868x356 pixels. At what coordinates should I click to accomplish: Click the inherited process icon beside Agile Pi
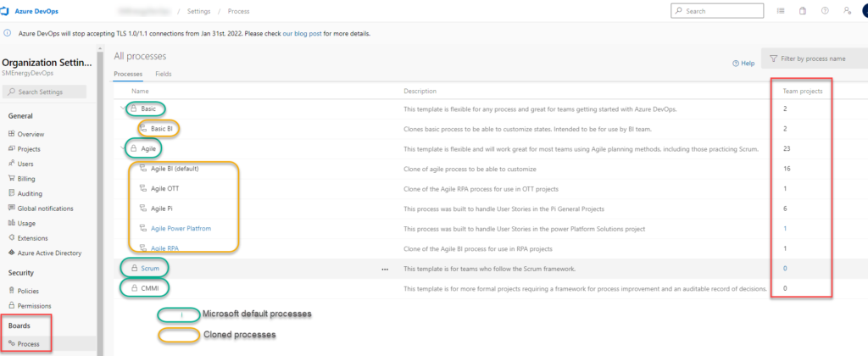(143, 209)
